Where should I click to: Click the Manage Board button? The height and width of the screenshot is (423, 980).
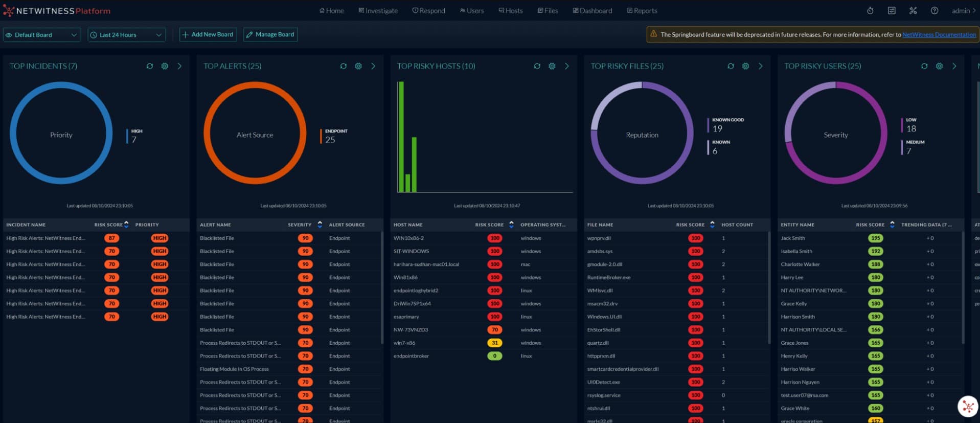270,34
